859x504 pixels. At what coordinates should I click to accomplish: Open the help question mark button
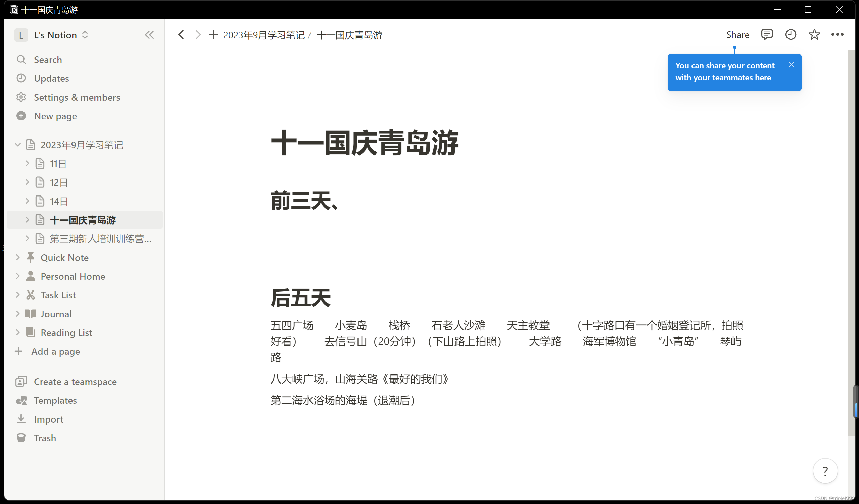[x=825, y=471]
